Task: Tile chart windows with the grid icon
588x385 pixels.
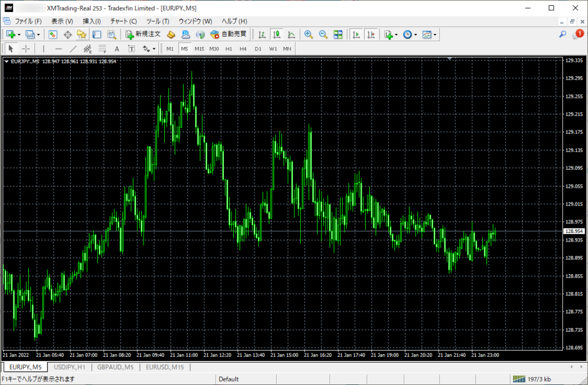Action: 338,34
